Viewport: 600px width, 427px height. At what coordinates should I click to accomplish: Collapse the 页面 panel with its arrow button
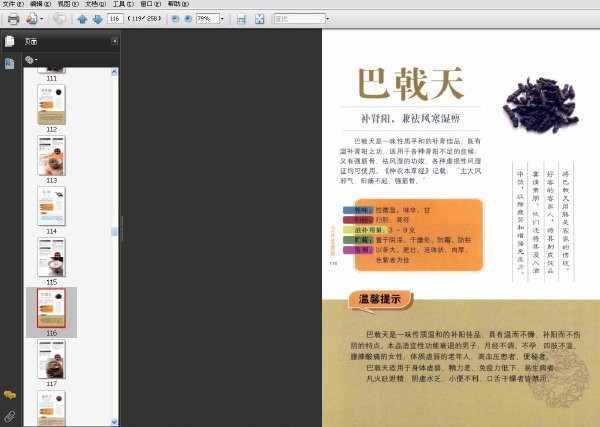pos(114,41)
